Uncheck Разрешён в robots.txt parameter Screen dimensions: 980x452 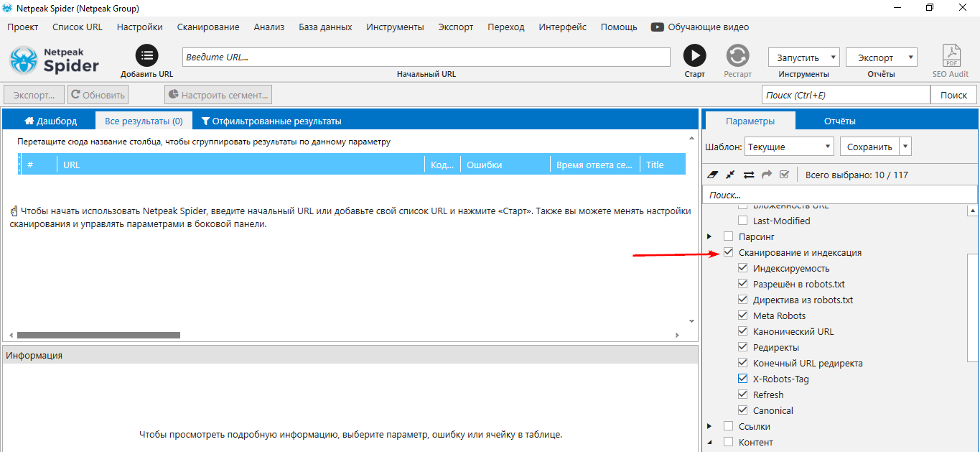click(743, 284)
